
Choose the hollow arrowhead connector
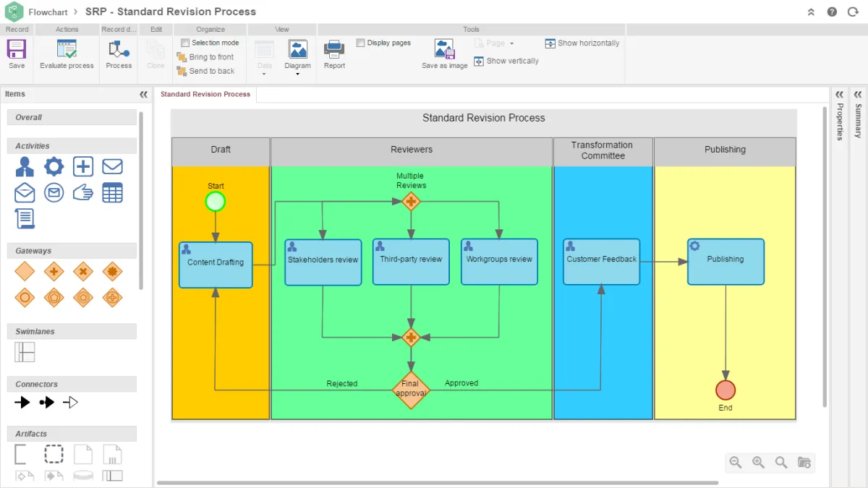tap(70, 403)
